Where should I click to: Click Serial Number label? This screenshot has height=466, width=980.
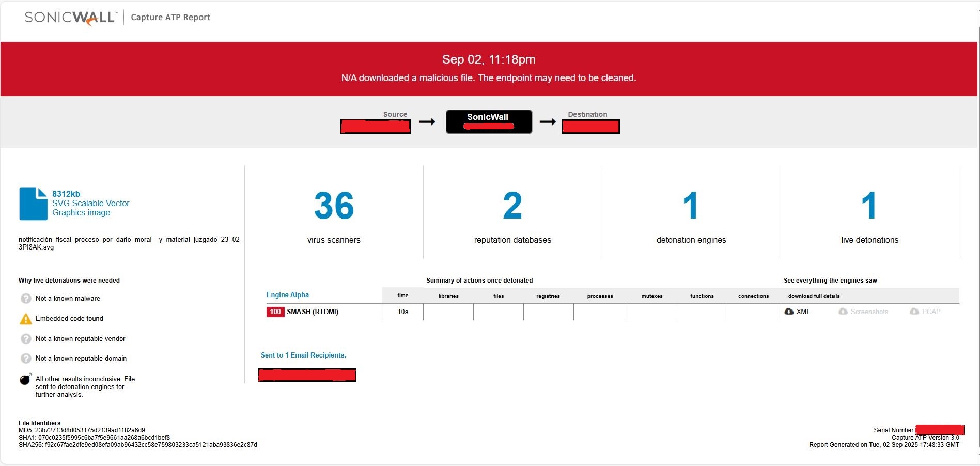[893, 430]
